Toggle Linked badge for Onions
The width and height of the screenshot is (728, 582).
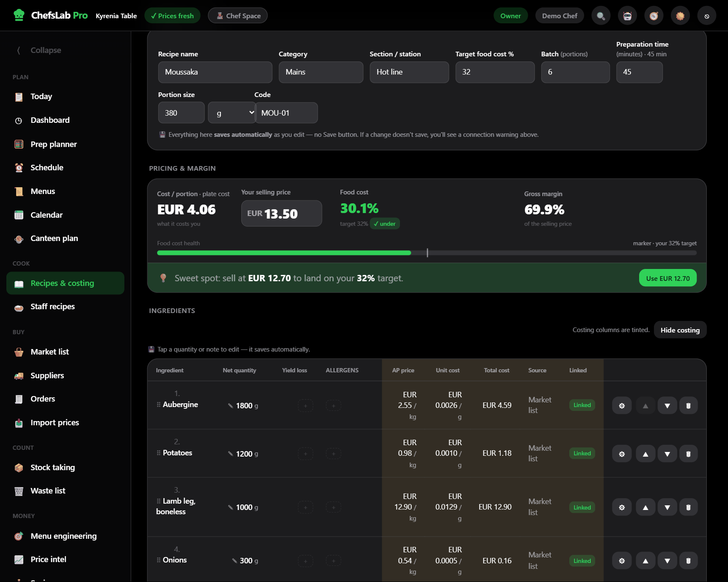582,561
